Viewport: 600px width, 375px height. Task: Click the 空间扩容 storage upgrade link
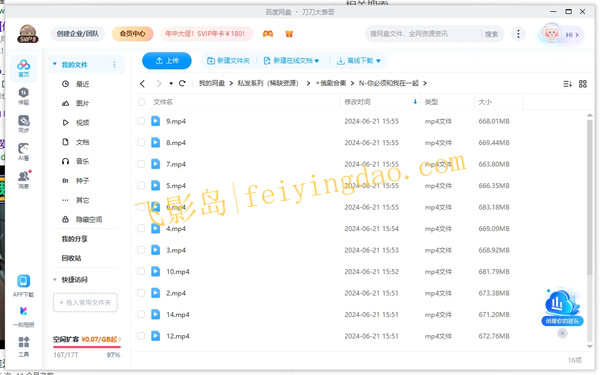coord(87,339)
